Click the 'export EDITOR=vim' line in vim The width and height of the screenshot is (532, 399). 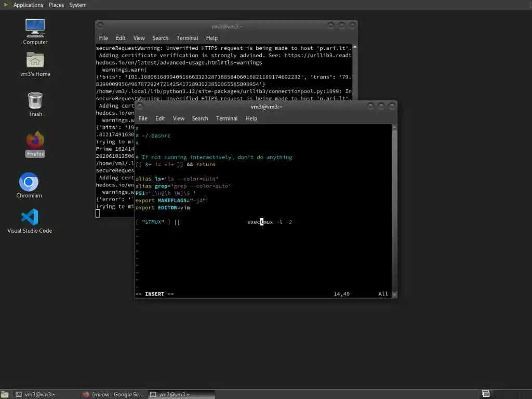pos(163,208)
